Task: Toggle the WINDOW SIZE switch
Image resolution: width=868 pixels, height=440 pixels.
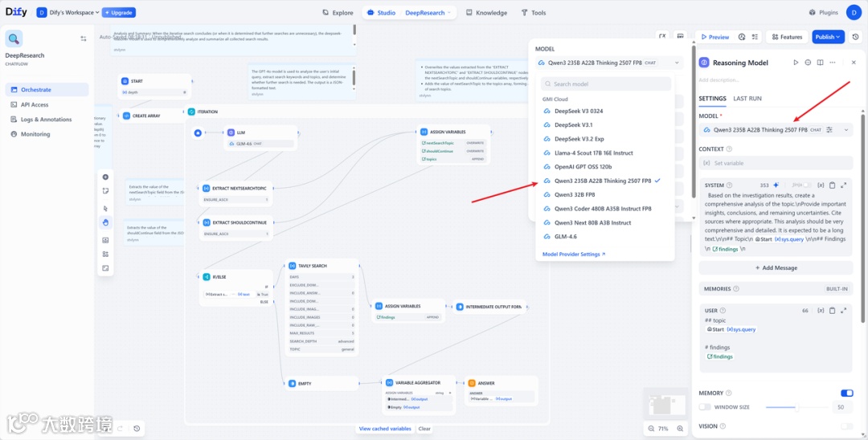Action: (705, 407)
